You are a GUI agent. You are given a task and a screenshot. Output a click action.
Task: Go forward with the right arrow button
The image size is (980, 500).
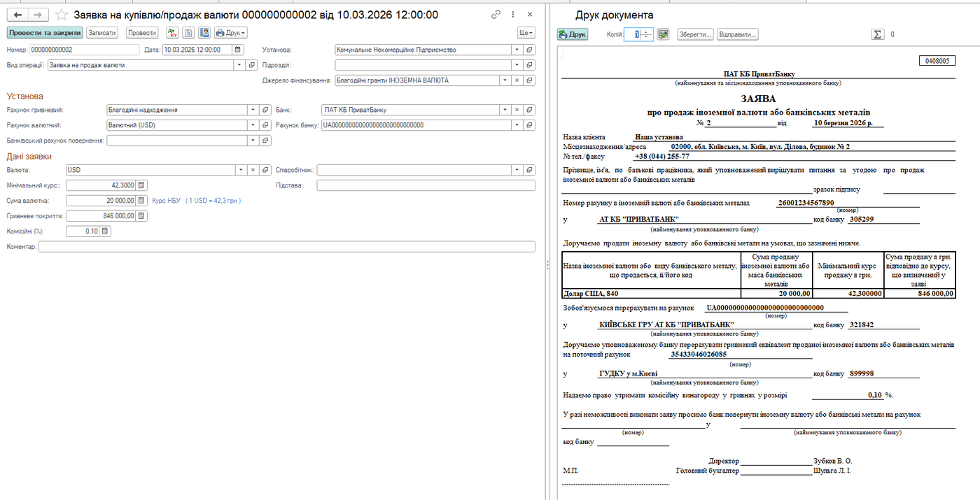[x=38, y=15]
